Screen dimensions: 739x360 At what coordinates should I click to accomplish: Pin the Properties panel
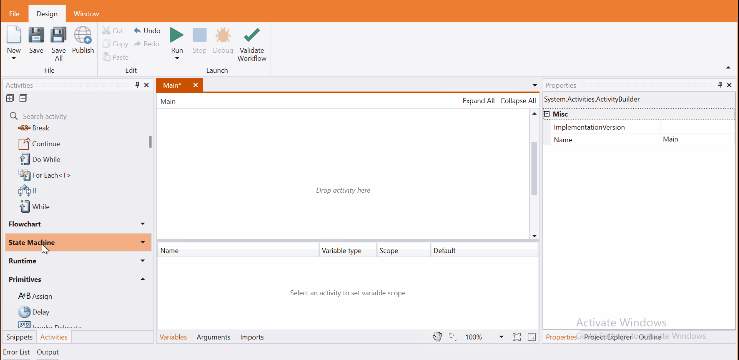(720, 85)
